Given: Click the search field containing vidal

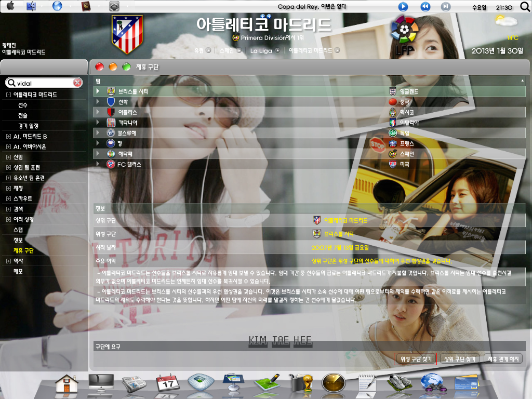Looking at the screenshot, I should 44,83.
